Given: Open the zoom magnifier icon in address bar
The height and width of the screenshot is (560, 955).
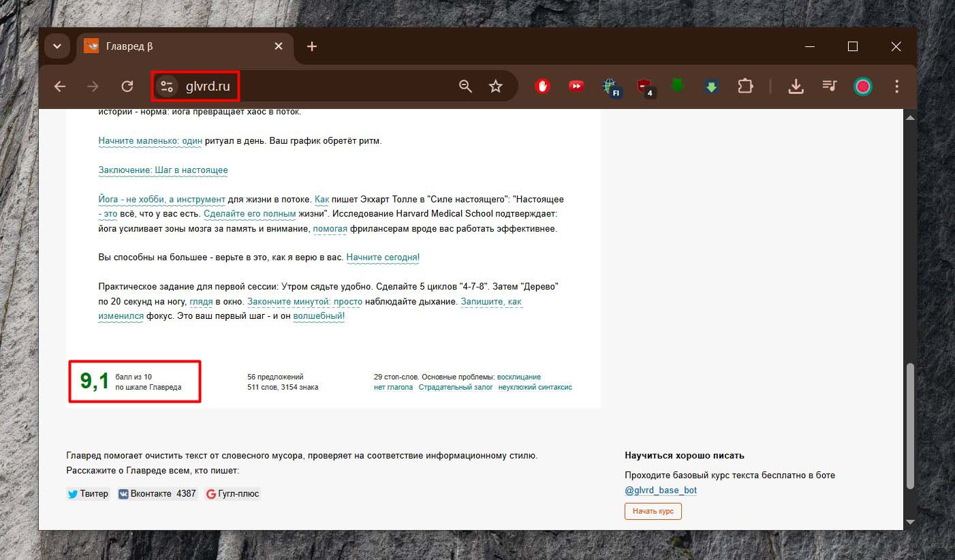Looking at the screenshot, I should click(x=465, y=87).
